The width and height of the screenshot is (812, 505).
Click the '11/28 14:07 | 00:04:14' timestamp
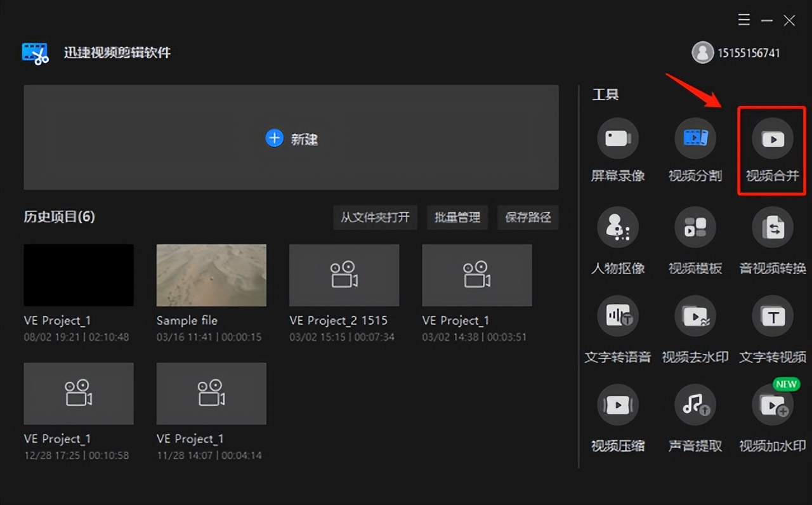point(209,456)
